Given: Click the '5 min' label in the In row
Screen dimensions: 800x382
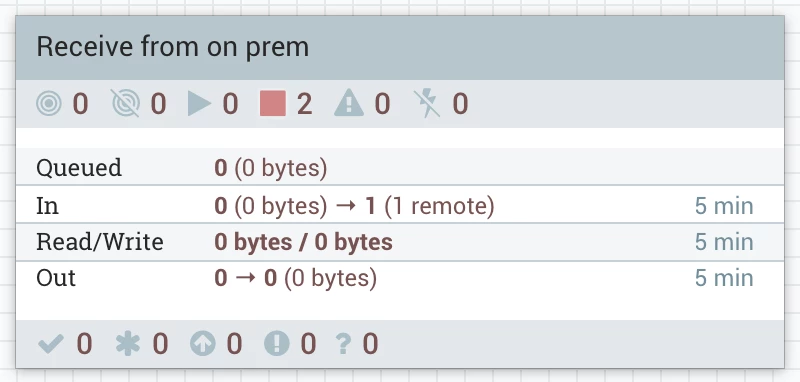Looking at the screenshot, I should pyautogui.click(x=724, y=206).
